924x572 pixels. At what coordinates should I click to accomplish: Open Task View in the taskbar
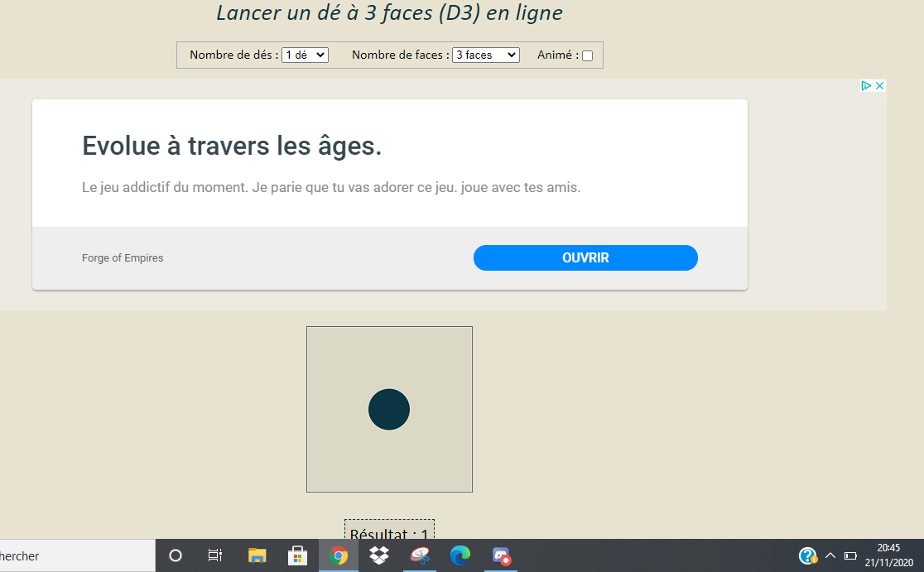[215, 555]
